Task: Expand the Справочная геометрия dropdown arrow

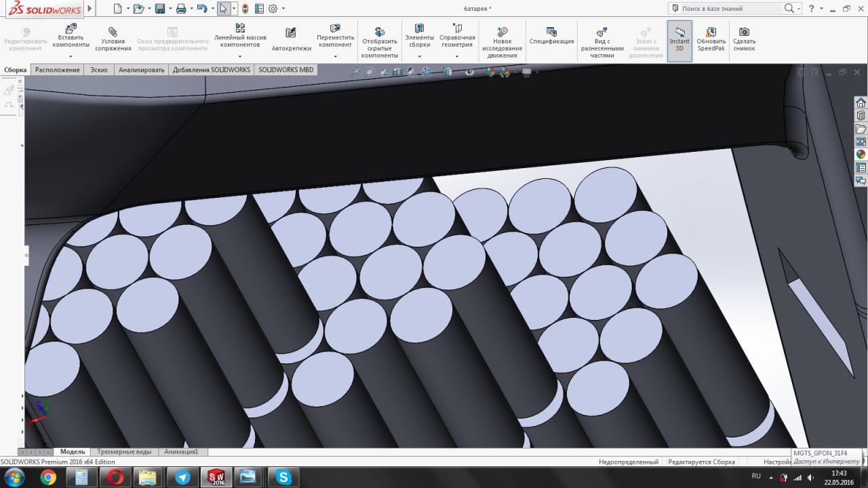Action: 457,56
